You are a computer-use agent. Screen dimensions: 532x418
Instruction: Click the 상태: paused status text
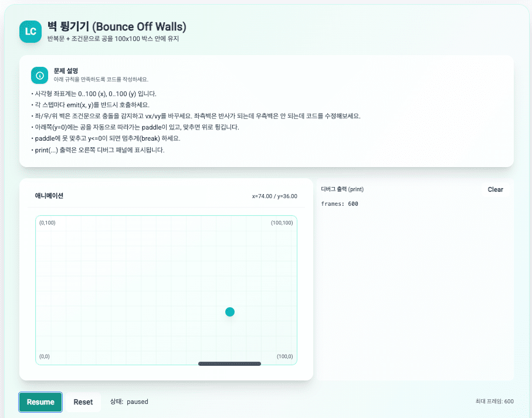tap(129, 402)
